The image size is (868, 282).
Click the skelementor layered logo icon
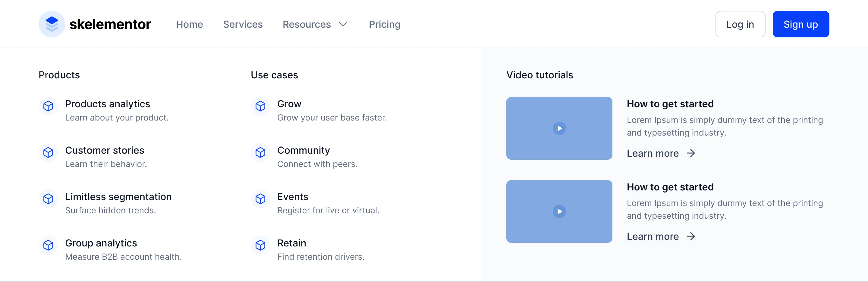[x=52, y=24]
